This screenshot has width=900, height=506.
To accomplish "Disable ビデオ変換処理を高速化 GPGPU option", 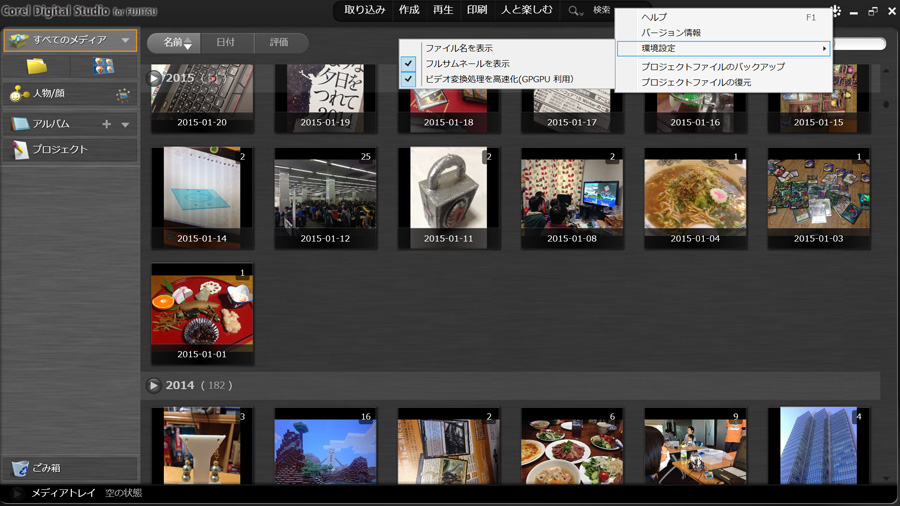I will click(408, 79).
